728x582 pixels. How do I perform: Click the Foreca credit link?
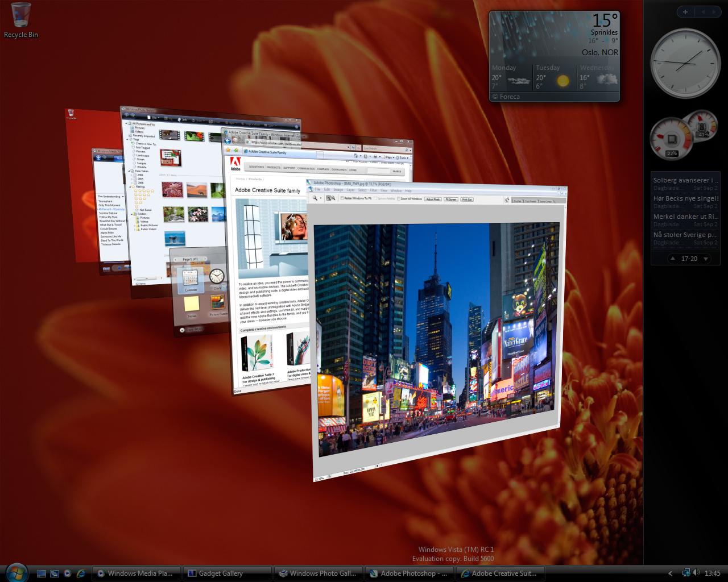point(506,97)
